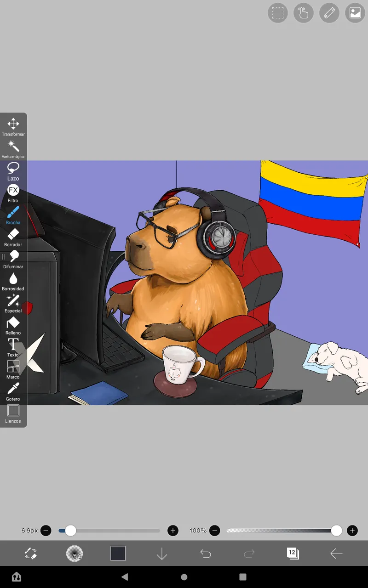Viewport: 368px width, 588px height.
Task: Tap the Android back navigation button
Action: tap(125, 577)
